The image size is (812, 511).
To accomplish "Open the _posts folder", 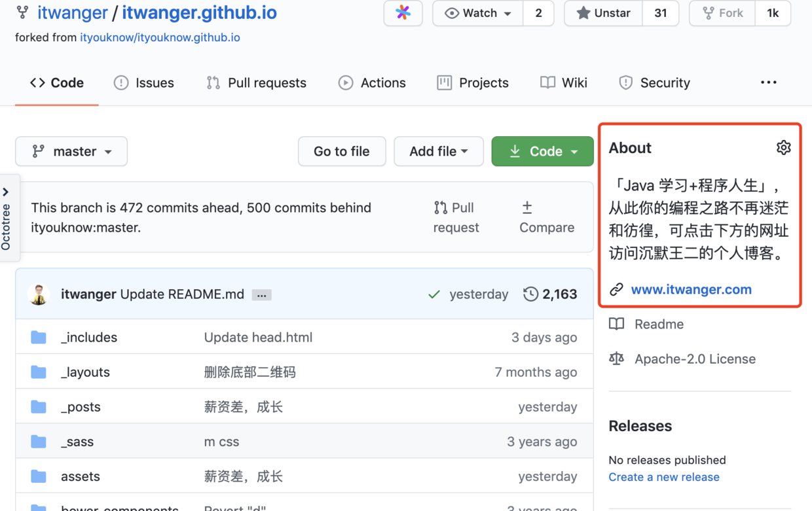I will click(x=81, y=407).
